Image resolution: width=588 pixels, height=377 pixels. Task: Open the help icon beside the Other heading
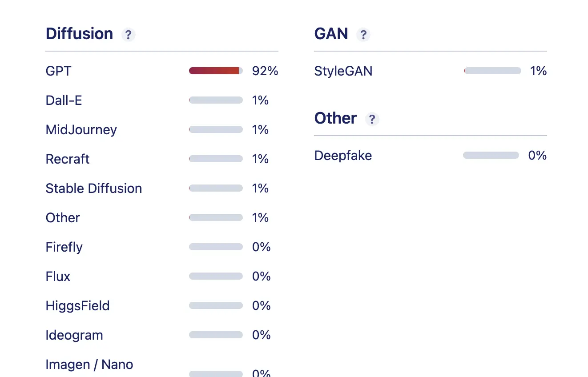[372, 119]
